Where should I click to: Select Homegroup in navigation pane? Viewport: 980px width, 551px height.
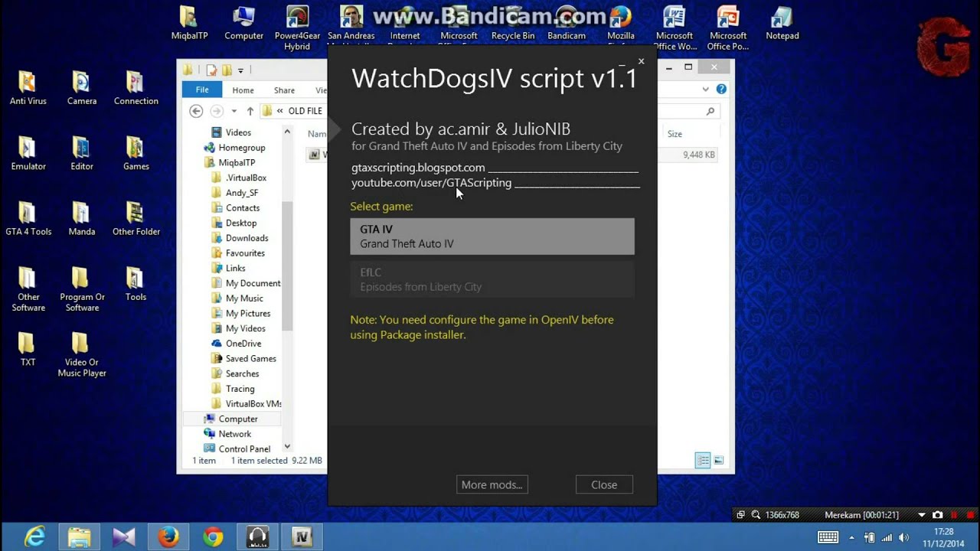pos(241,148)
